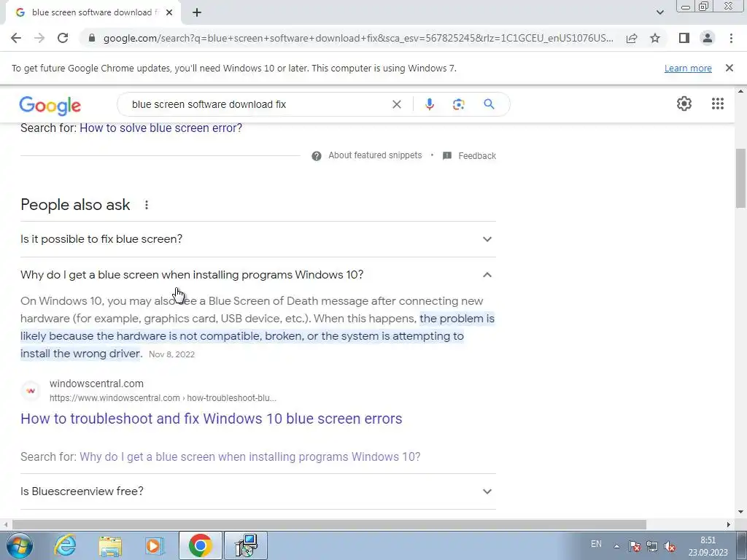Open Google apps grid

click(718, 104)
